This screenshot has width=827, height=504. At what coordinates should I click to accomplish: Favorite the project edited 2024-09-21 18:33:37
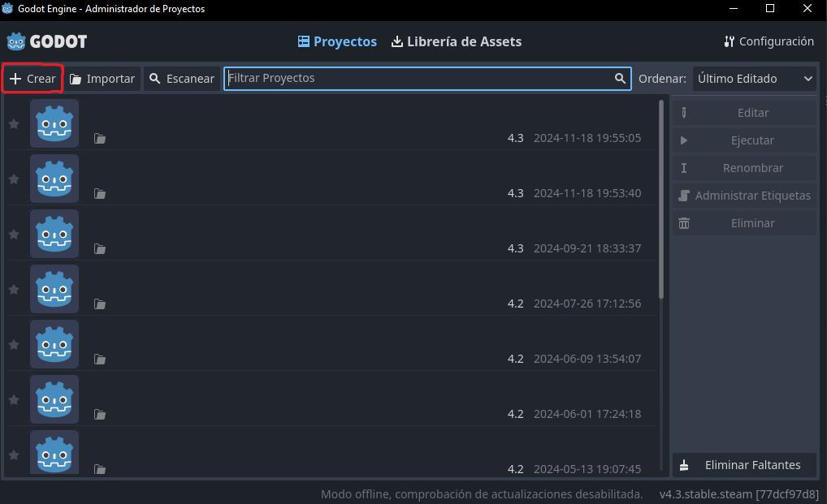coord(14,235)
